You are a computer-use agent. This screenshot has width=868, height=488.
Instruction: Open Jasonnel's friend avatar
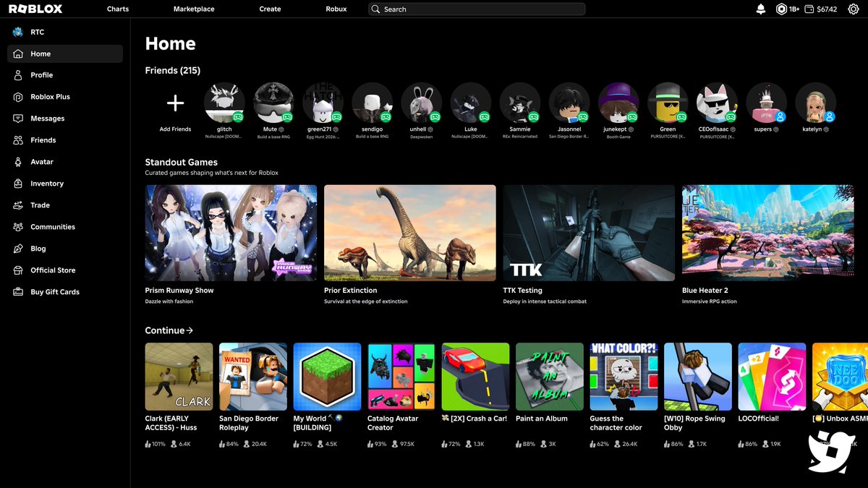click(x=569, y=103)
